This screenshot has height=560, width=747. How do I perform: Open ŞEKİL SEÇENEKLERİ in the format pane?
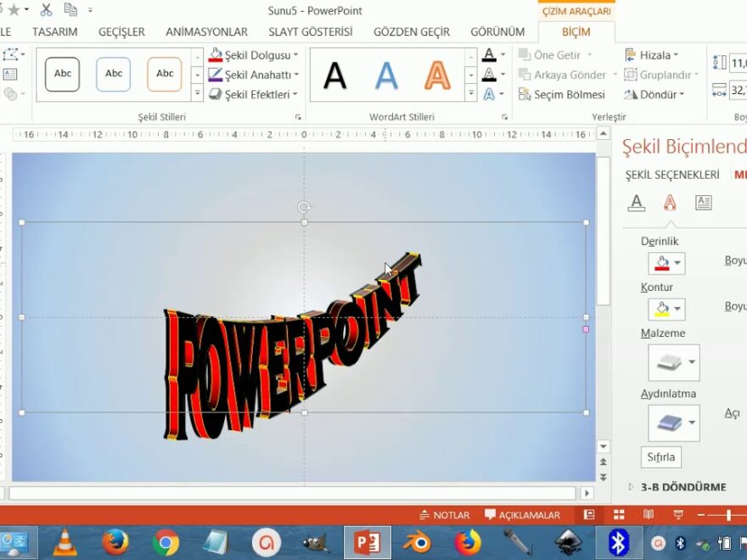[x=672, y=175]
